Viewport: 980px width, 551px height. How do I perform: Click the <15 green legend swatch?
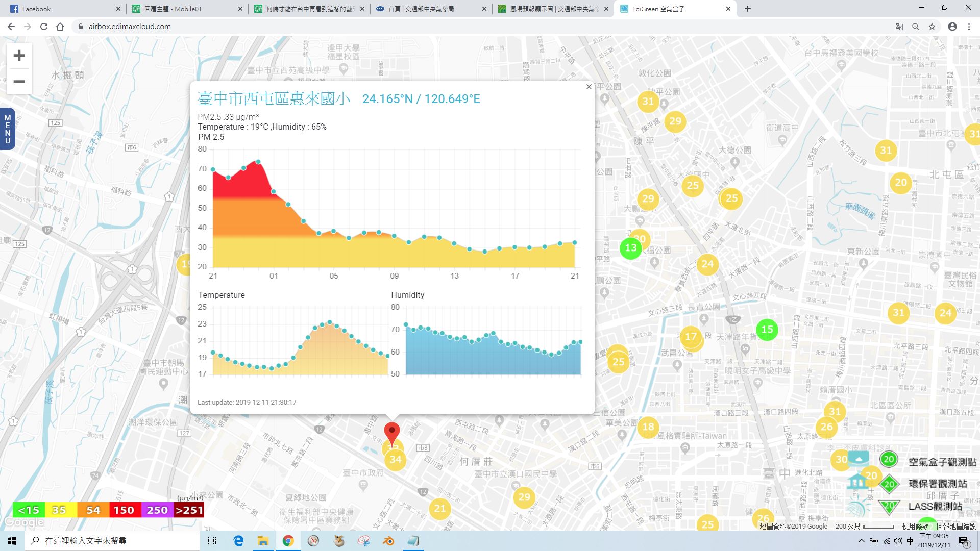pos(29,510)
